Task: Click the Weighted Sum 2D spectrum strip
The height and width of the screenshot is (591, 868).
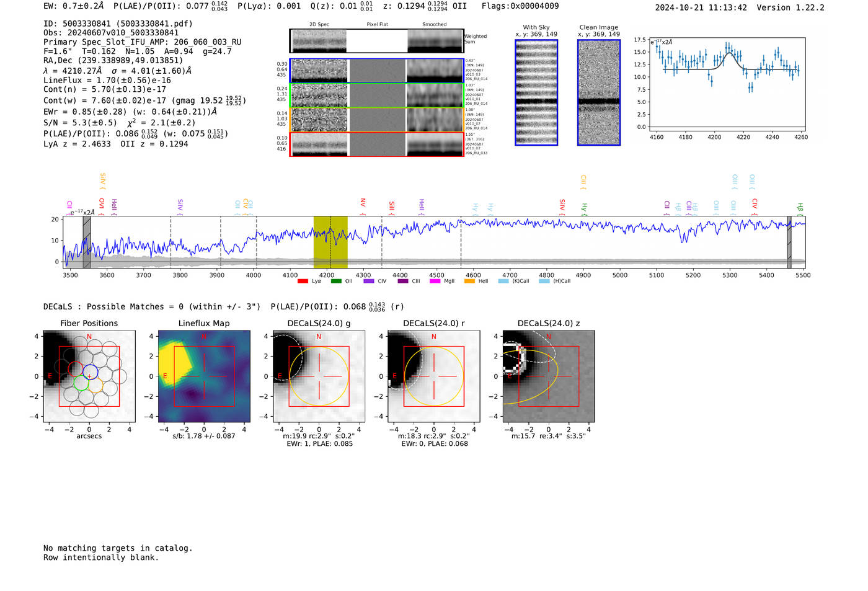Action: (377, 41)
